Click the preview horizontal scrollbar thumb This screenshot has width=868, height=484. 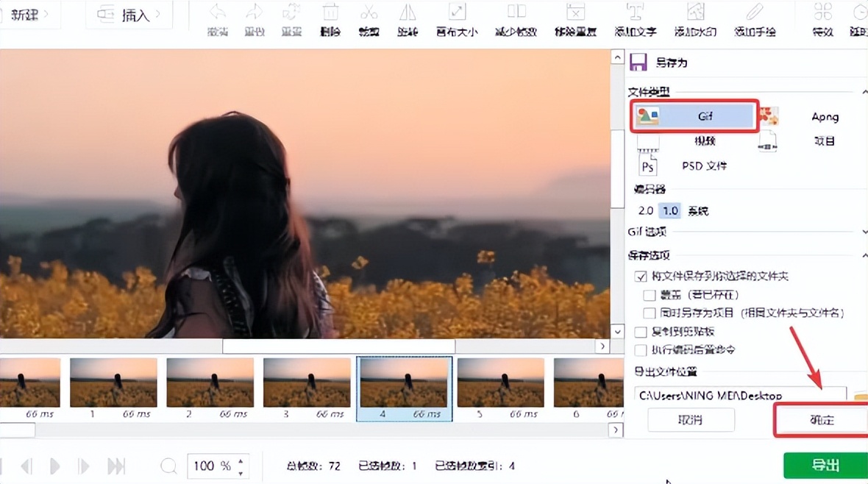coord(339,346)
